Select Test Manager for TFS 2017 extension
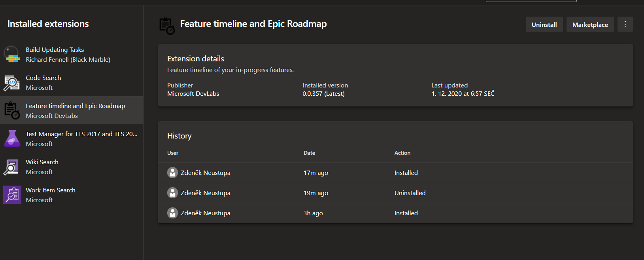Viewport: 644px width, 260px height. click(x=72, y=139)
